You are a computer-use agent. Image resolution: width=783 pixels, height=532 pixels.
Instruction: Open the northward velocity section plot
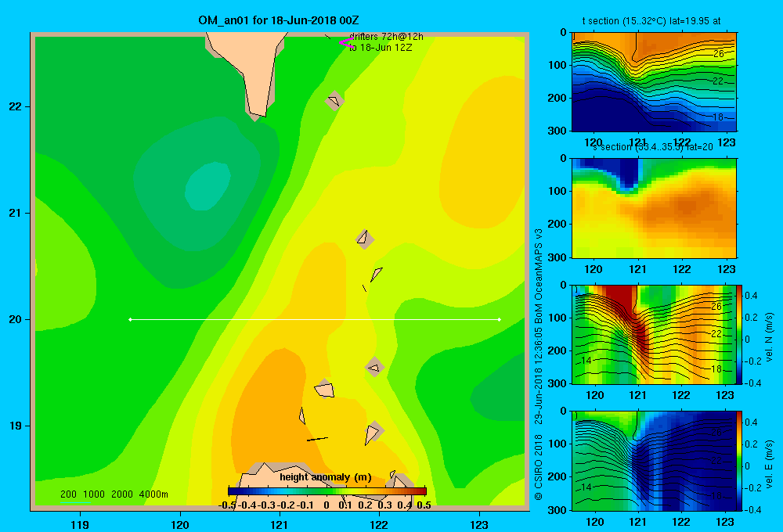pos(654,334)
